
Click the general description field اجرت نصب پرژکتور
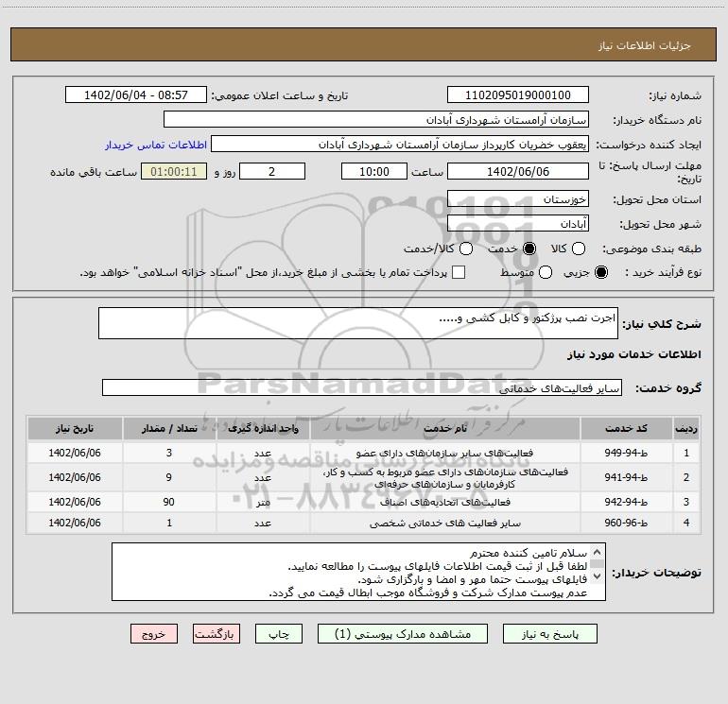(x=358, y=323)
